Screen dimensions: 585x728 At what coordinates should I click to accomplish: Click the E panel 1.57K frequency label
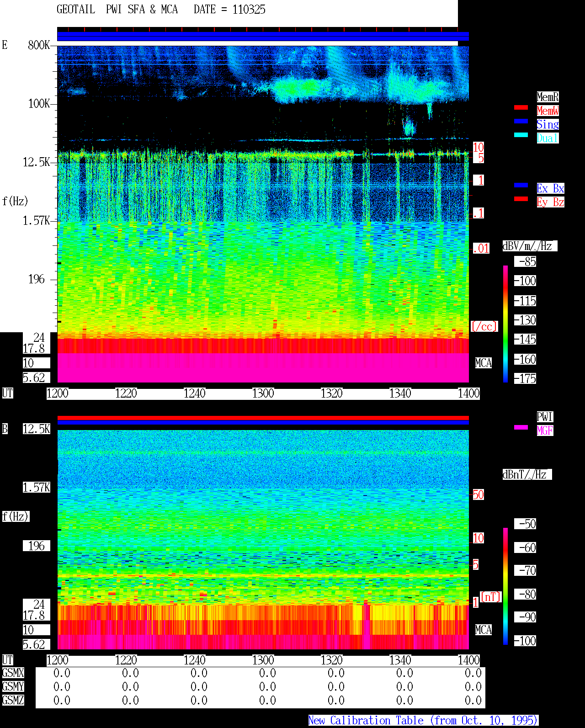tap(37, 221)
